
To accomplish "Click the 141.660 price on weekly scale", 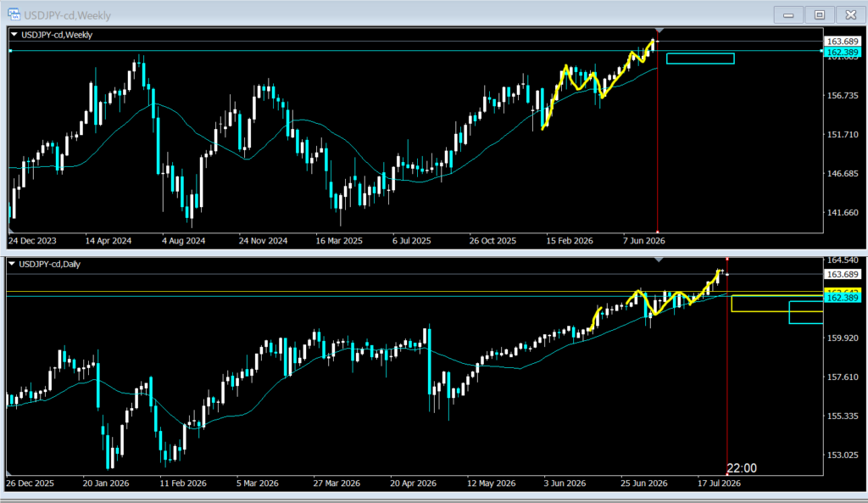I will (843, 212).
